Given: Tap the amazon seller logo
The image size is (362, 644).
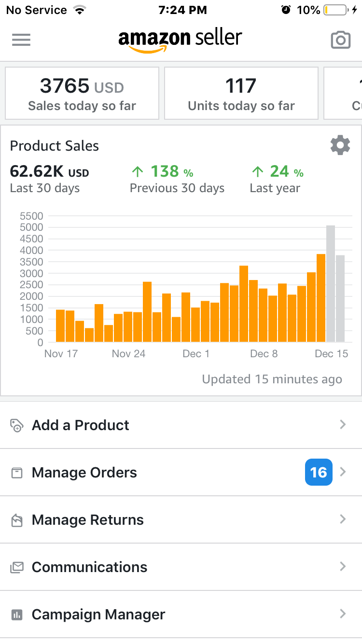Looking at the screenshot, I should (x=180, y=40).
